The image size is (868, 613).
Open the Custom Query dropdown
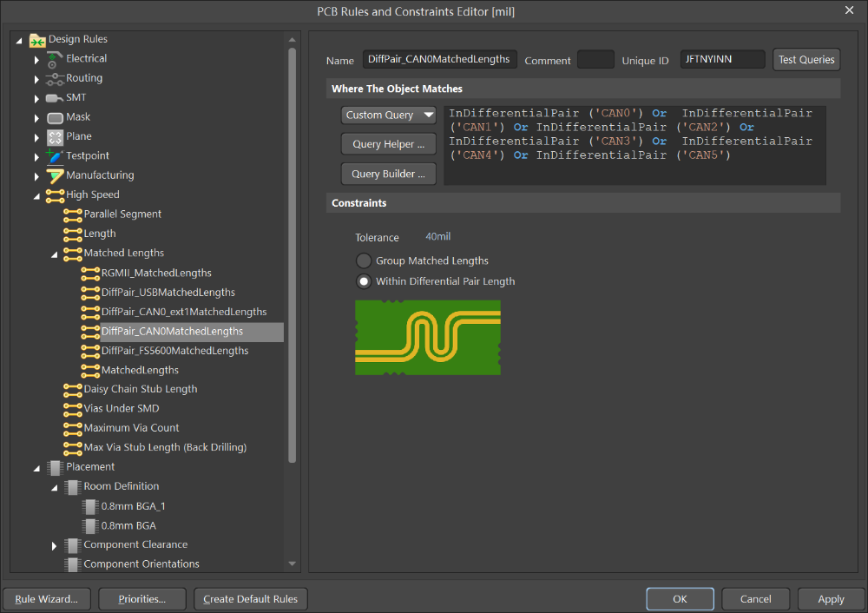(x=388, y=115)
